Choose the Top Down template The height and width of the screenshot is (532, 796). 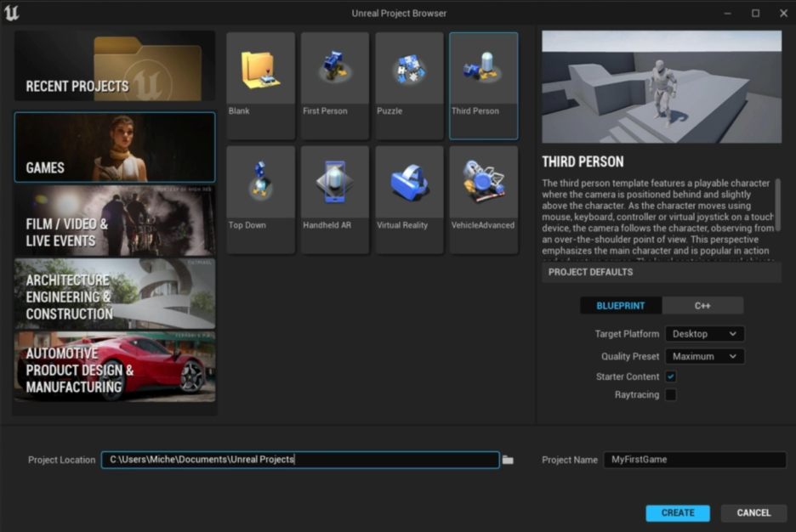click(x=260, y=200)
